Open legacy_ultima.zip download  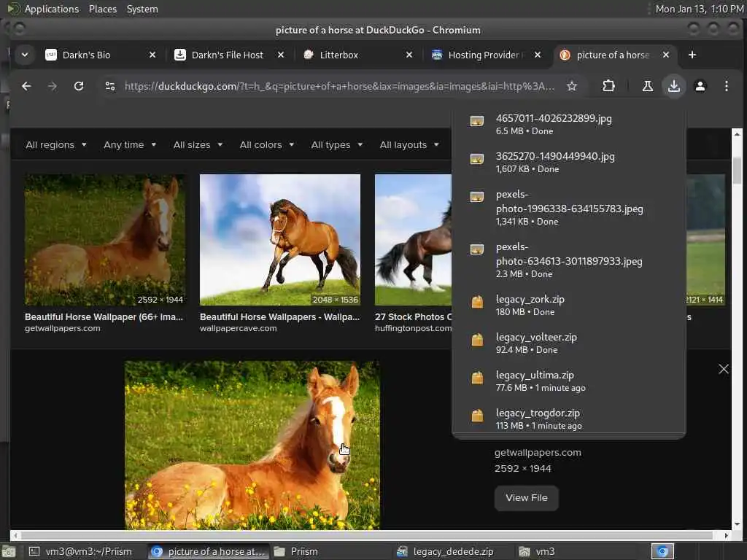pos(569,381)
